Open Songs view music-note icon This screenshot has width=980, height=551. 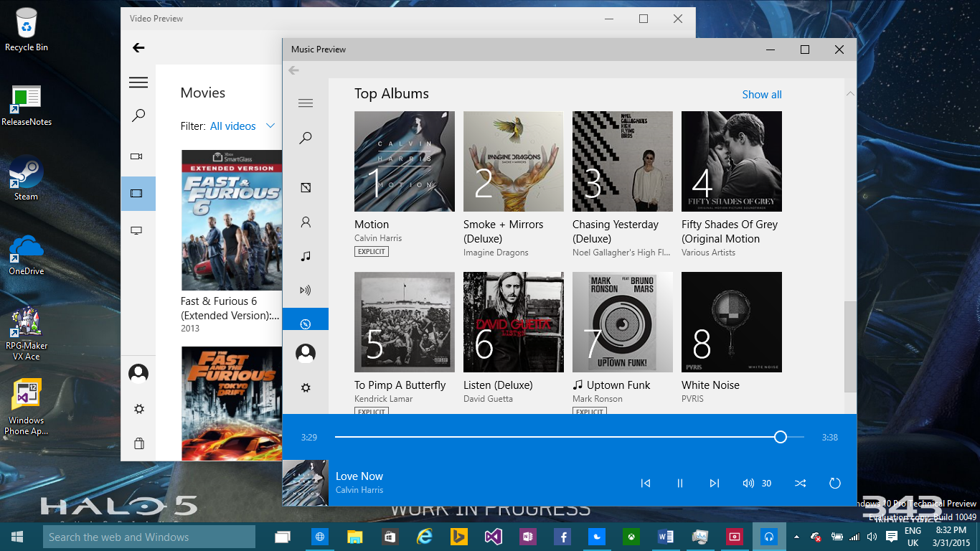click(x=306, y=256)
